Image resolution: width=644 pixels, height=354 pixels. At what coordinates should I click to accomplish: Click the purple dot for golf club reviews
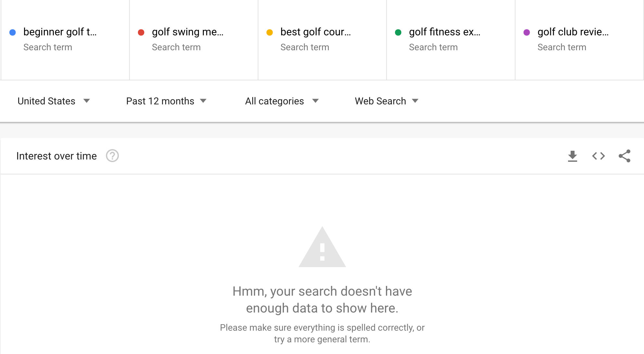coord(527,32)
